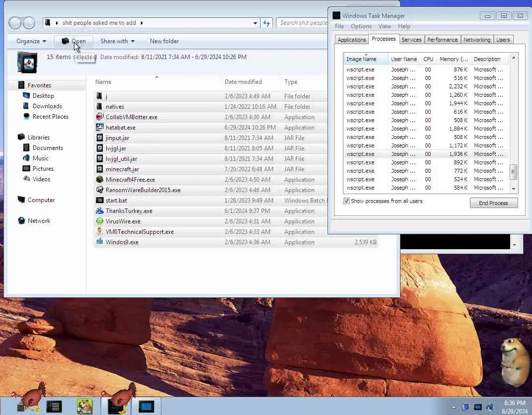Select Computer in navigation pane

click(41, 200)
